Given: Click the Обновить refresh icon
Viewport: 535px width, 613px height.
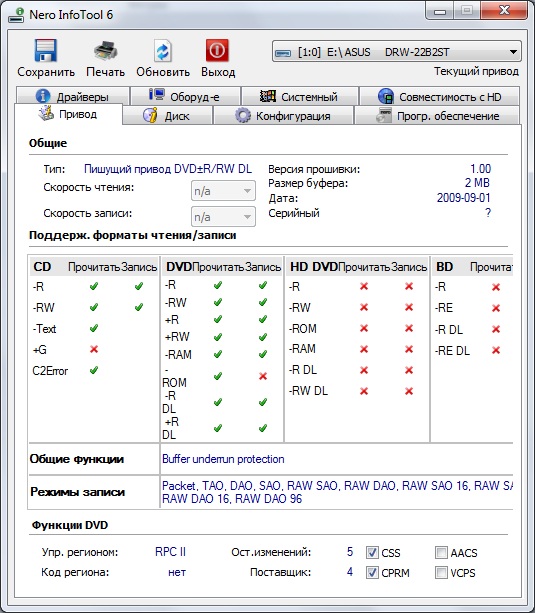Looking at the screenshot, I should pos(163,50).
